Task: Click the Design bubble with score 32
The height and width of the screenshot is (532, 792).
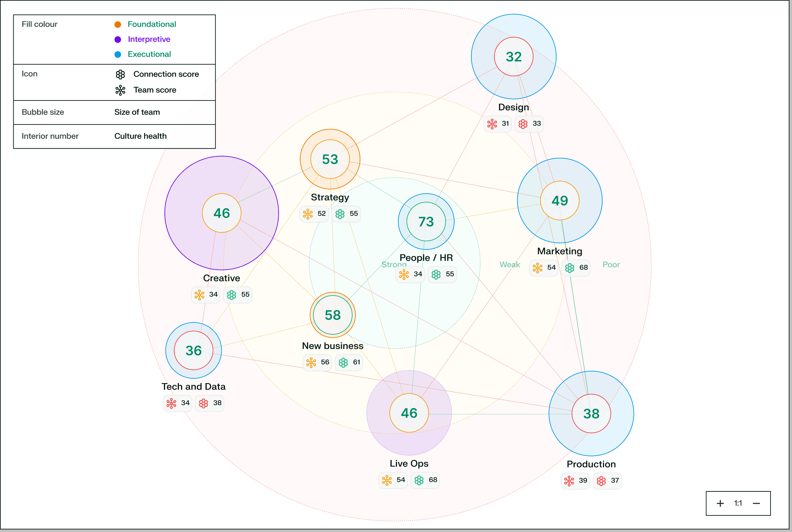Action: 514,57
